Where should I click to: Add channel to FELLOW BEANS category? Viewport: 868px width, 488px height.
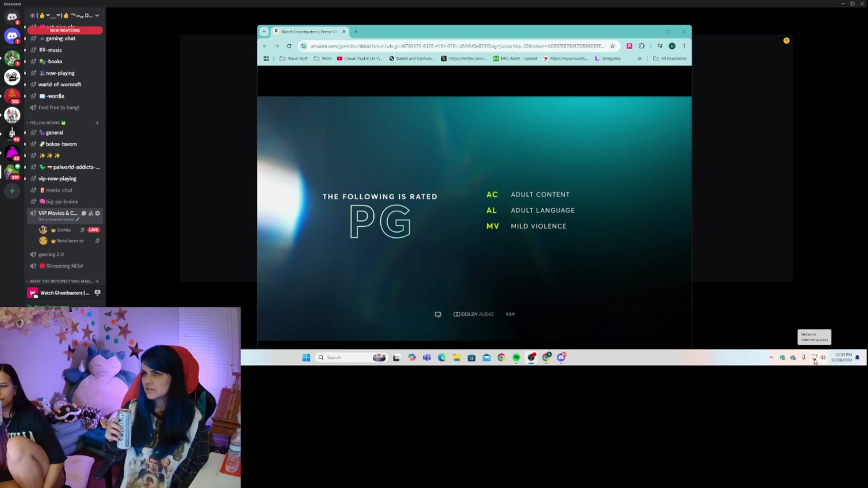[97, 123]
